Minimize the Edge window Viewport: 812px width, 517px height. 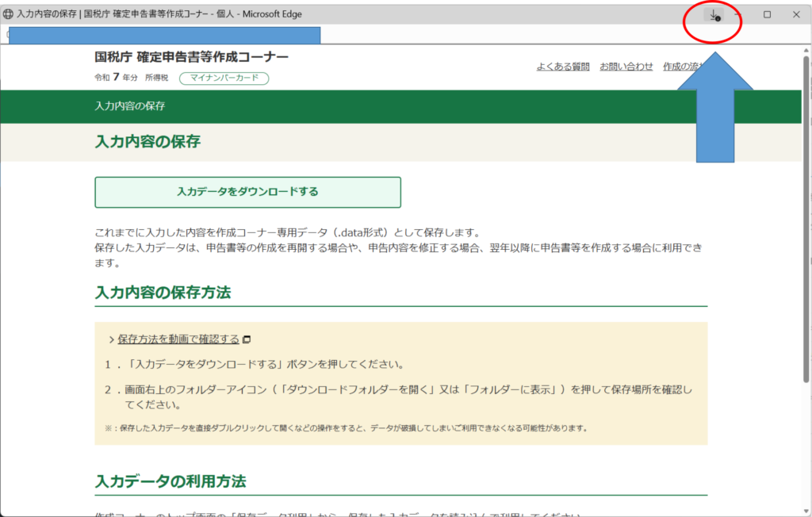click(x=738, y=14)
